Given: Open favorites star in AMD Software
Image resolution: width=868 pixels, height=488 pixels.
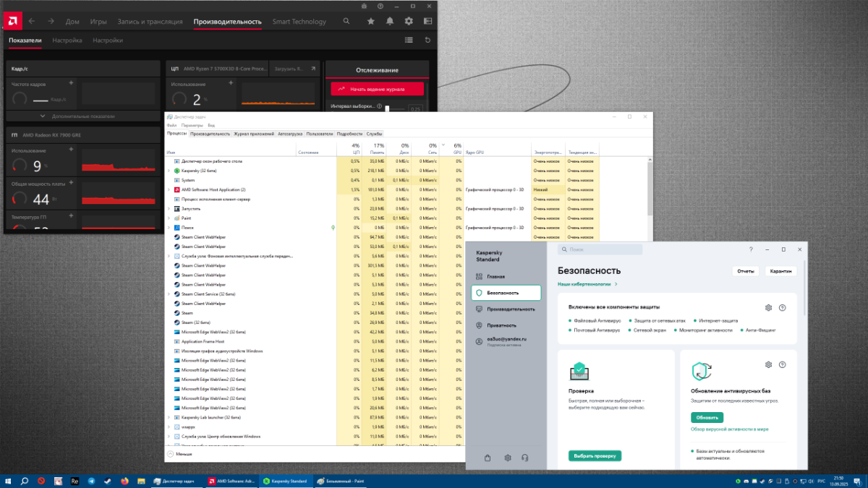Looking at the screenshot, I should pos(371,22).
